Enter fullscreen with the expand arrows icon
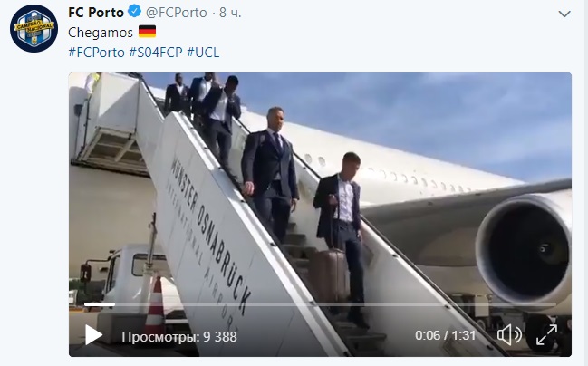The image size is (588, 366). pos(546,335)
